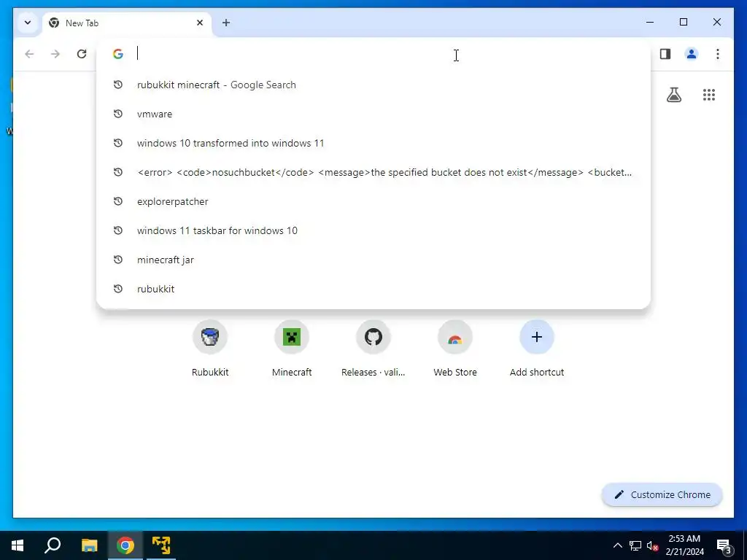The width and height of the screenshot is (747, 560).
Task: Click the Google logo in omnibox
Action: pyautogui.click(x=118, y=54)
